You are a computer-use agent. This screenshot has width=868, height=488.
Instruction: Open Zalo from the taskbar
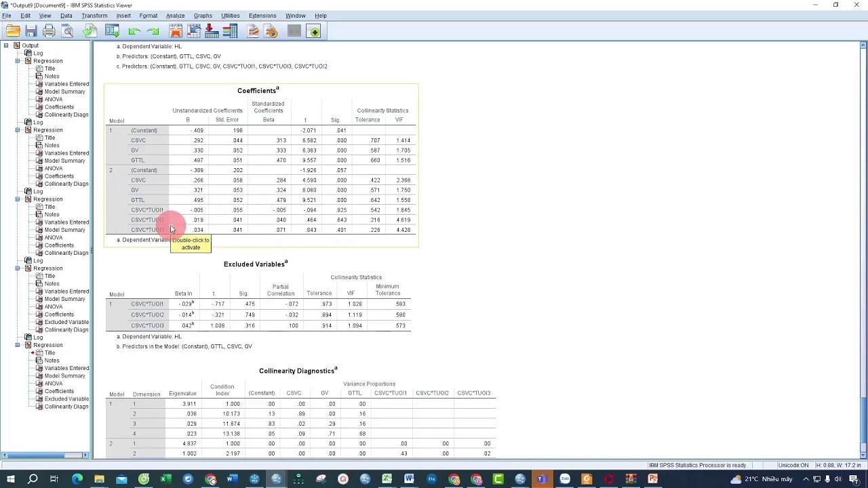[x=564, y=479]
